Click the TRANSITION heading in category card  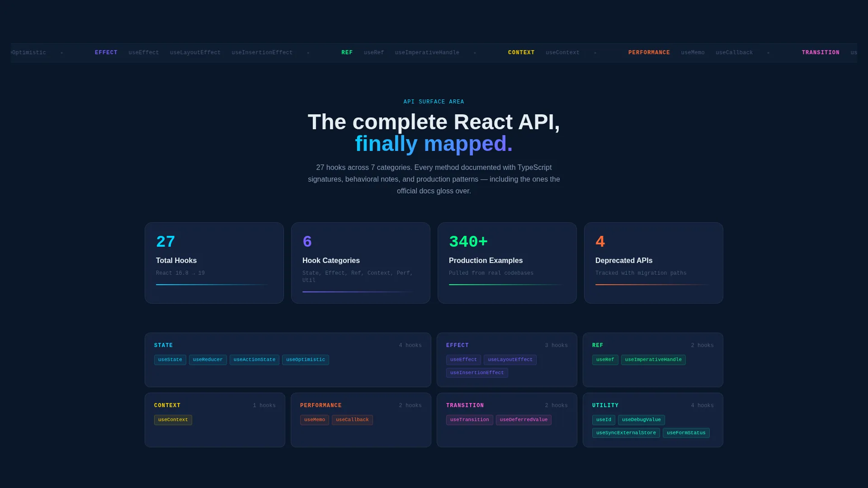(x=465, y=405)
